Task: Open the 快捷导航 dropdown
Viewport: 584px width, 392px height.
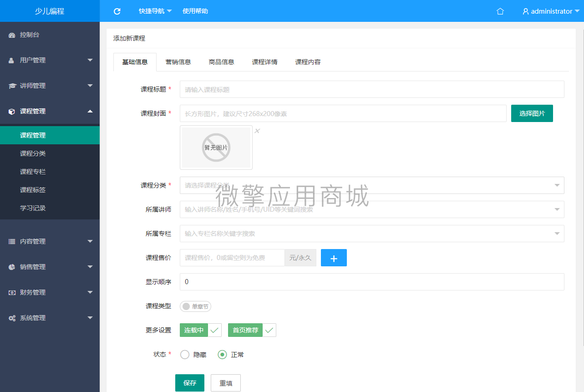Action: click(155, 11)
